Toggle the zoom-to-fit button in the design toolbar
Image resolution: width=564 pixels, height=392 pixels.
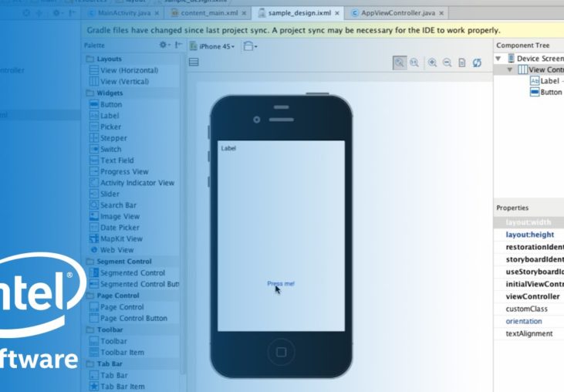click(x=399, y=63)
